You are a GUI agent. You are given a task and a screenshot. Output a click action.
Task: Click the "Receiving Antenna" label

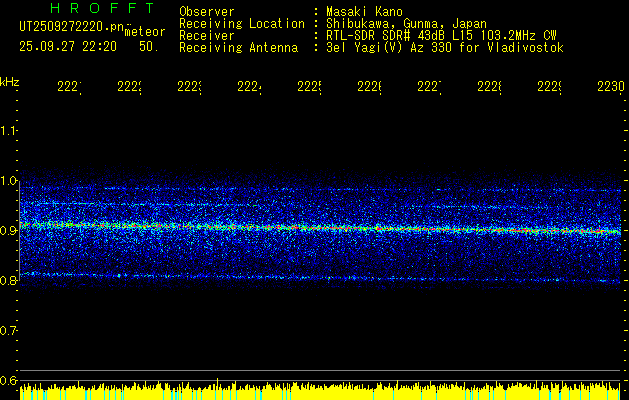coord(238,48)
